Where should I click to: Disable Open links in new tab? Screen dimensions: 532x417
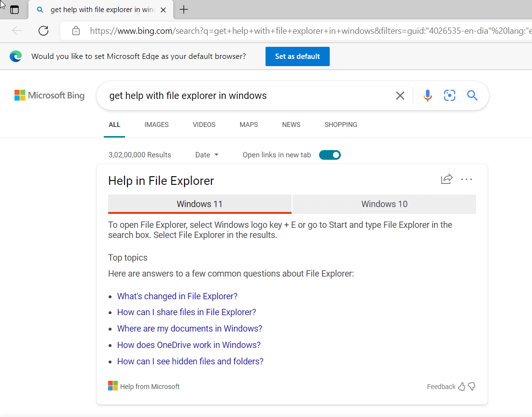330,154
